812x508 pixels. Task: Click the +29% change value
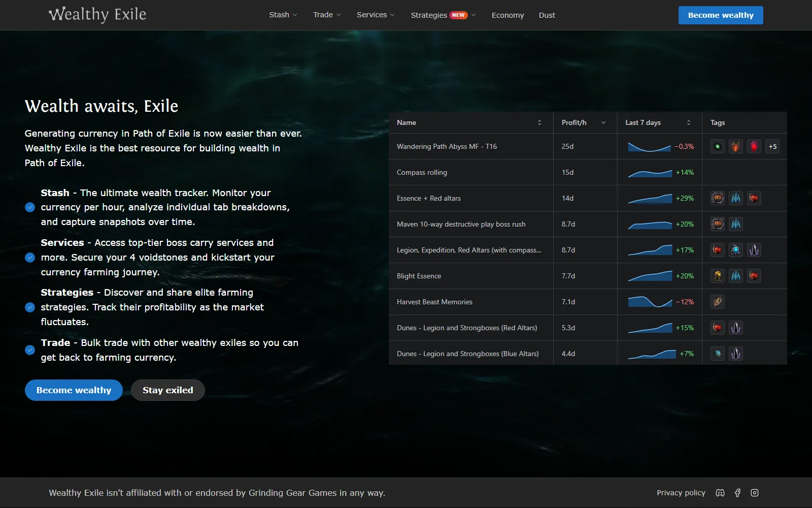click(685, 198)
